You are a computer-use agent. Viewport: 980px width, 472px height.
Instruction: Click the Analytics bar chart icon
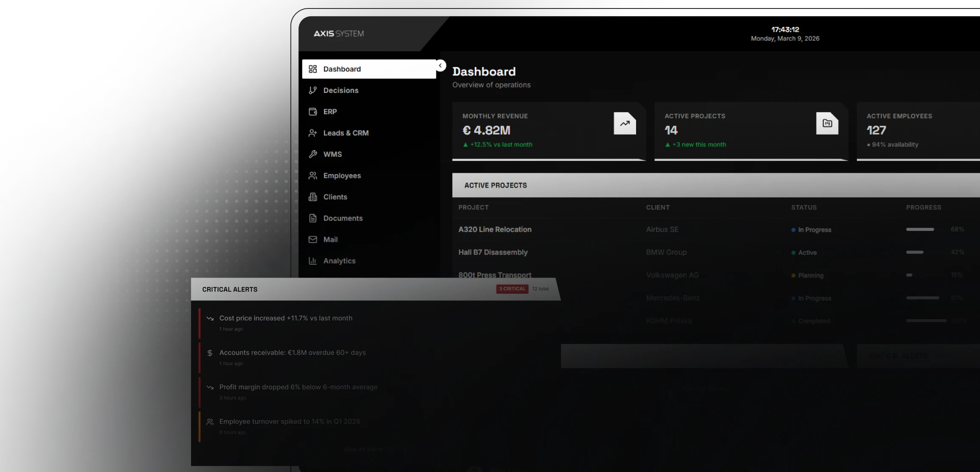(313, 261)
